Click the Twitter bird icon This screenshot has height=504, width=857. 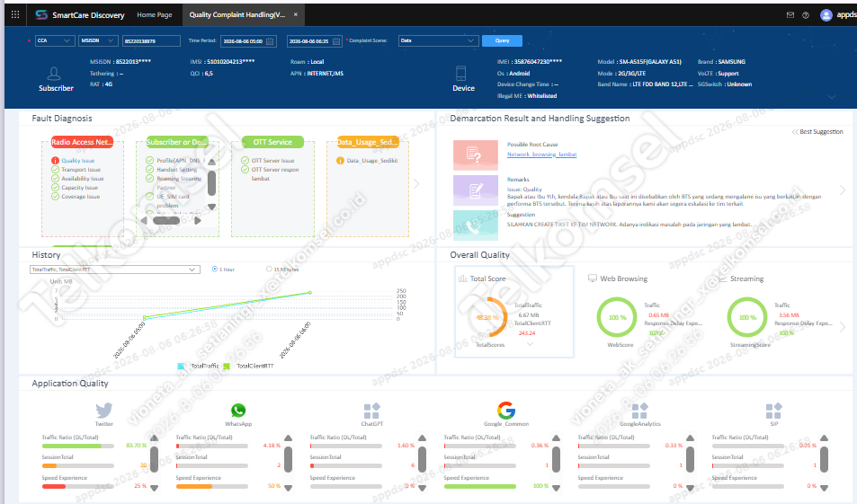coord(103,410)
